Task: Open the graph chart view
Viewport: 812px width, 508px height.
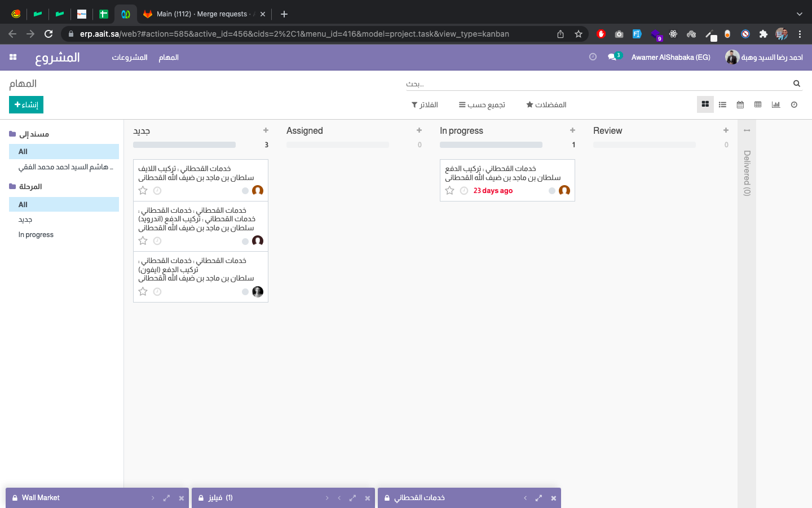Action: coord(776,104)
